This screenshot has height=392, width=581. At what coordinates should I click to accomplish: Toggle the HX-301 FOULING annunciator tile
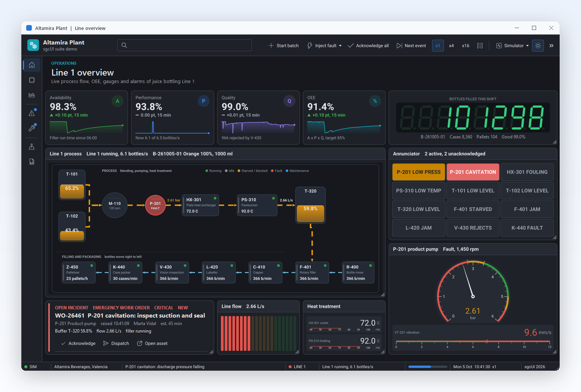pos(527,172)
